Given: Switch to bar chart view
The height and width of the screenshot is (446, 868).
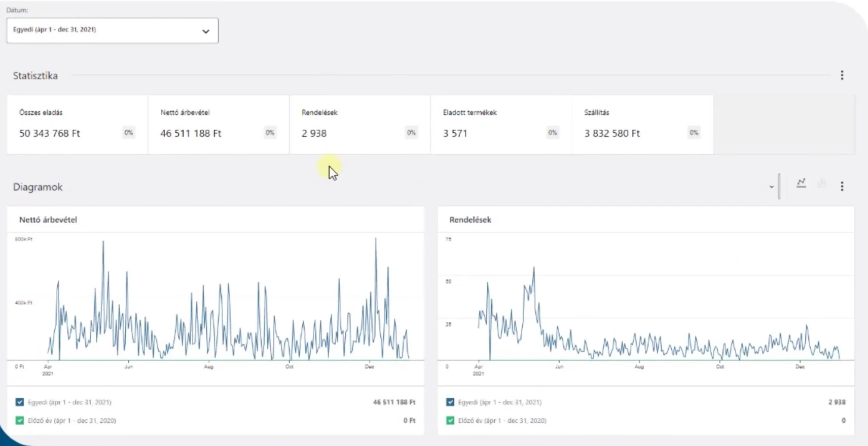Looking at the screenshot, I should [821, 183].
